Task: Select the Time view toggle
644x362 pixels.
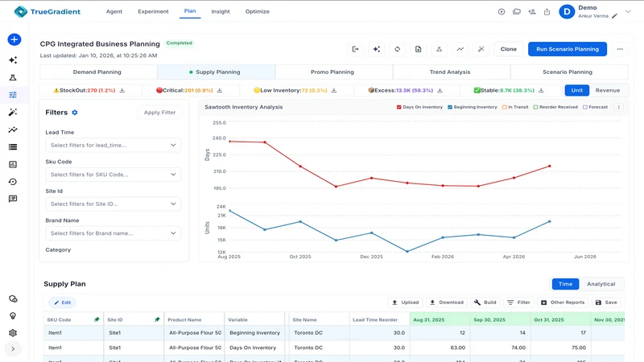Action: pos(565,284)
